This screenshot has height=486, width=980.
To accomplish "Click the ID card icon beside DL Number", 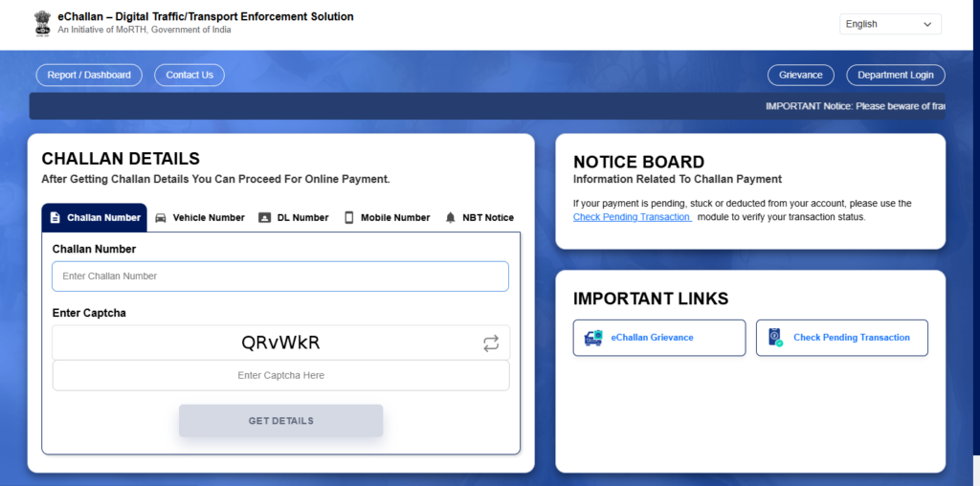I will click(264, 217).
